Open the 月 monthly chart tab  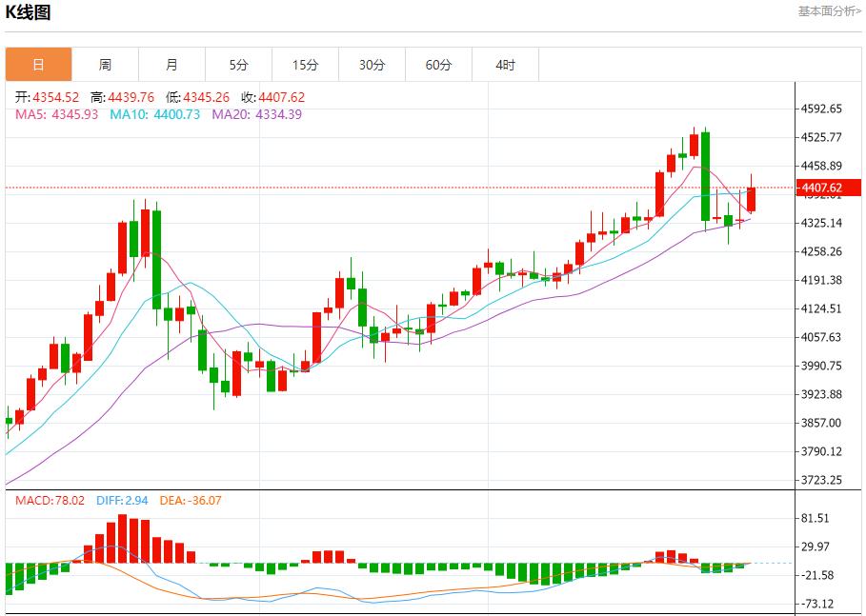click(171, 65)
